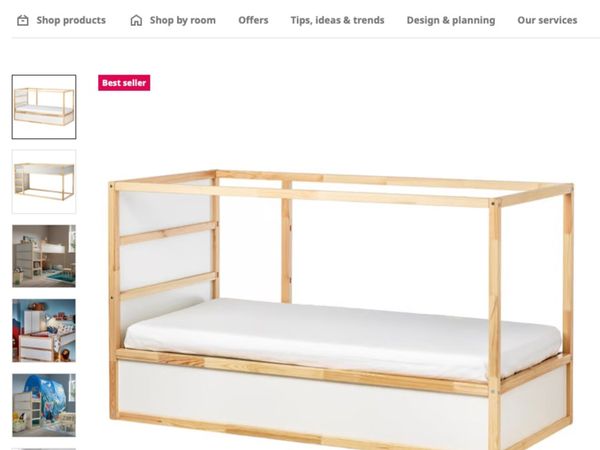Select the second thumbnail showing loft bed position
Screen dimensions: 600x450
44,182
